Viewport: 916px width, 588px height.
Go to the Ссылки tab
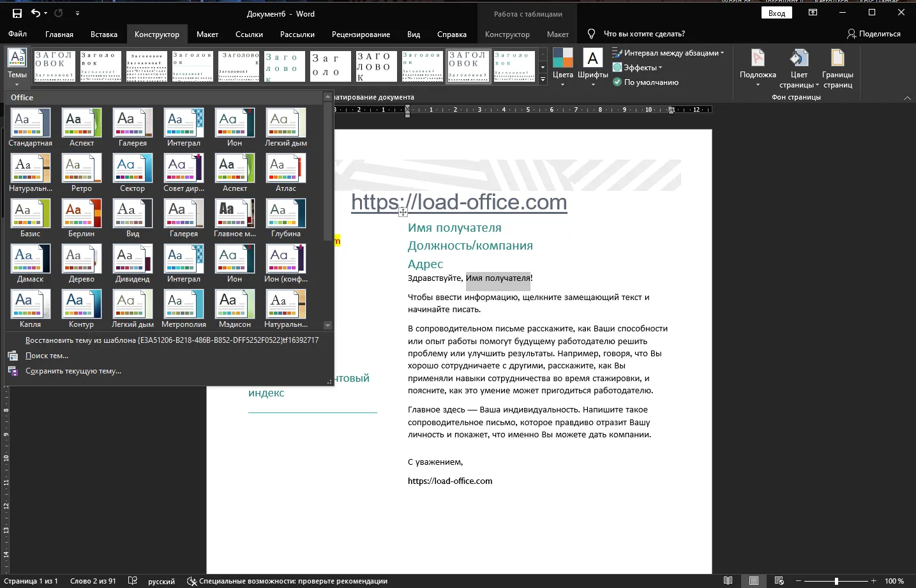coord(249,34)
